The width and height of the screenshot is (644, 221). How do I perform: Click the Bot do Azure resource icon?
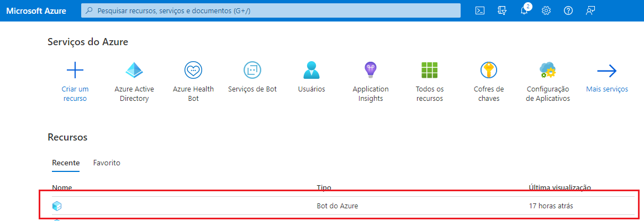pos(57,206)
